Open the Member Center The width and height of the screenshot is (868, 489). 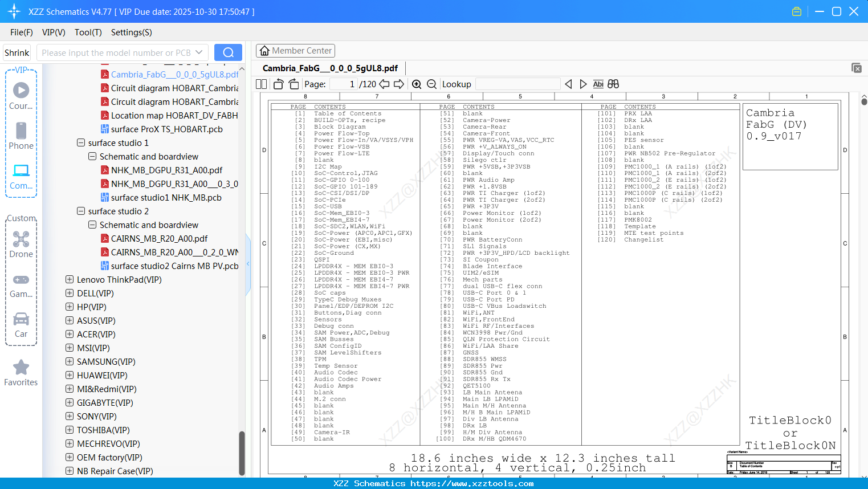(x=295, y=51)
